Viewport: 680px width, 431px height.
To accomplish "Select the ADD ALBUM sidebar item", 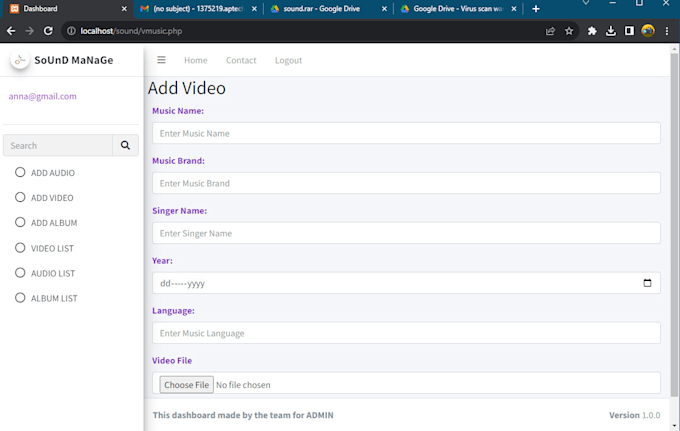I will (53, 223).
